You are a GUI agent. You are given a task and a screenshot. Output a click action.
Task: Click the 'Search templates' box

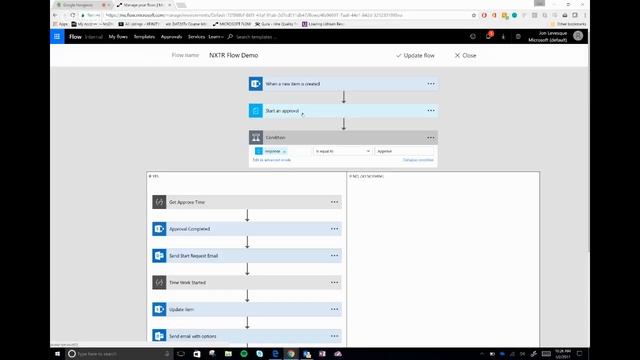[x=256, y=37]
